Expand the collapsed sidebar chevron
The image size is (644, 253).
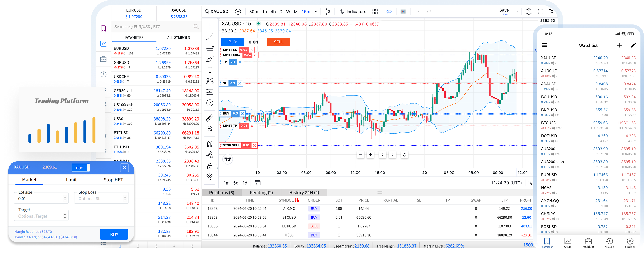click(x=105, y=90)
